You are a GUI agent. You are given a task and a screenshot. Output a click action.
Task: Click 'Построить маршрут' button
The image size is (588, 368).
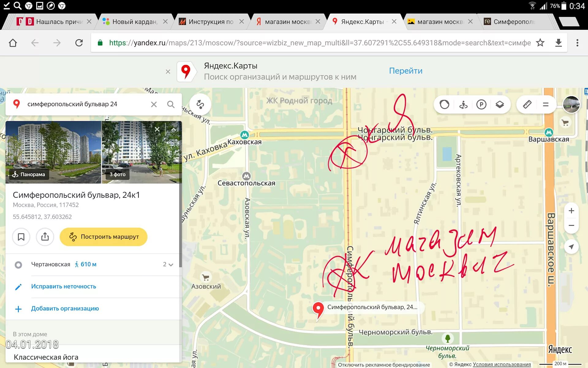coord(104,237)
